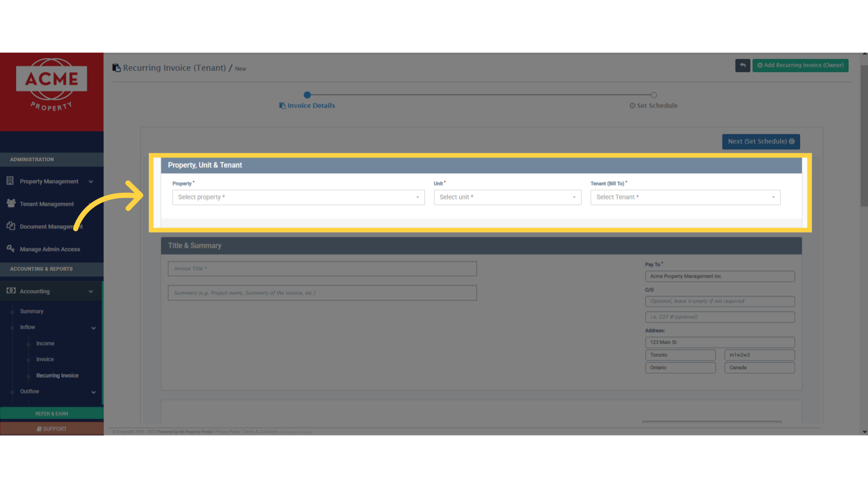Screen dimensions: 868x488
Task: Click Next (Set Schedule) button
Action: pyautogui.click(x=761, y=141)
